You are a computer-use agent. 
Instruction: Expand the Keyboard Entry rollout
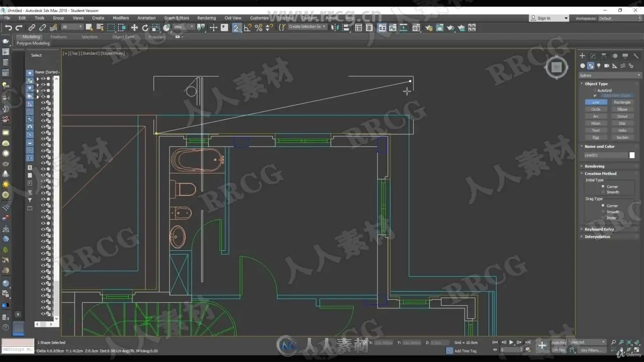click(x=599, y=229)
